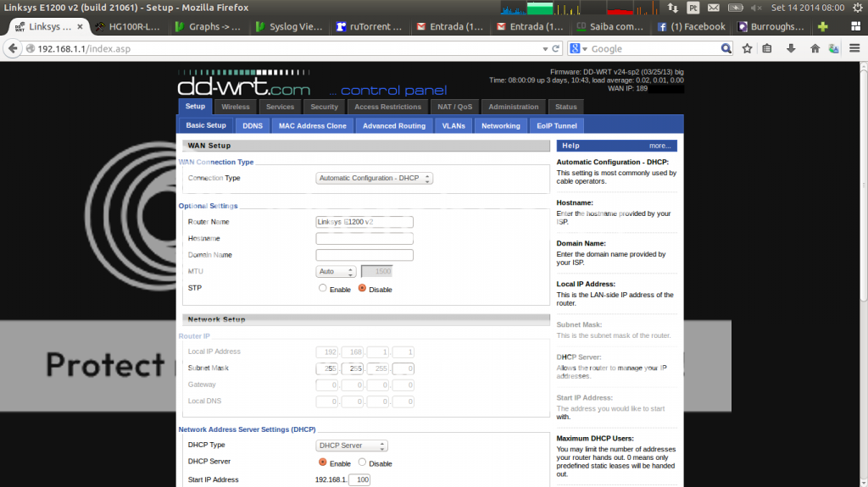Viewport: 868px width, 487px height.
Task: Switch to the Facebook browser tab
Action: [x=692, y=26]
